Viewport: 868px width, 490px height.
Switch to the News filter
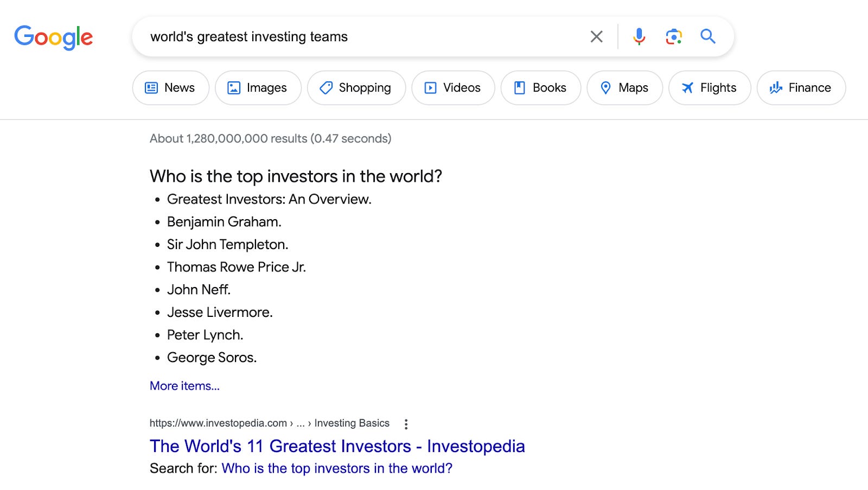[x=170, y=88]
